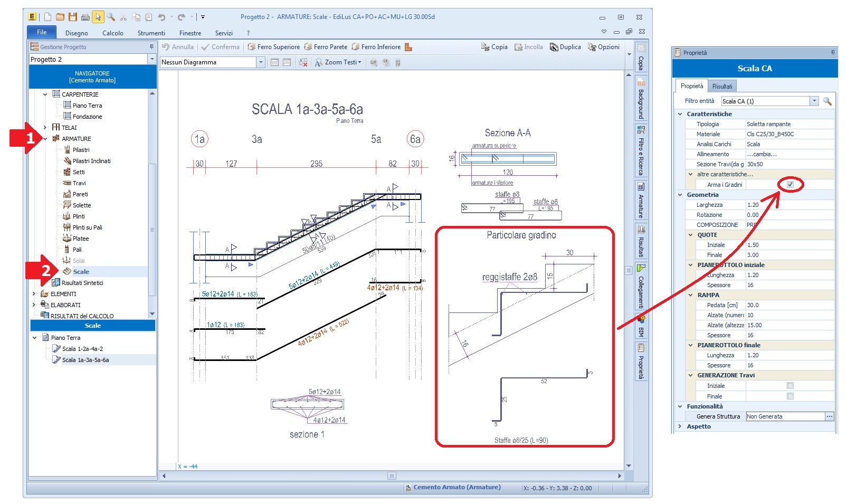847x504 pixels.
Task: Toggle the Arma i Gradini checkbox
Action: coord(790,184)
